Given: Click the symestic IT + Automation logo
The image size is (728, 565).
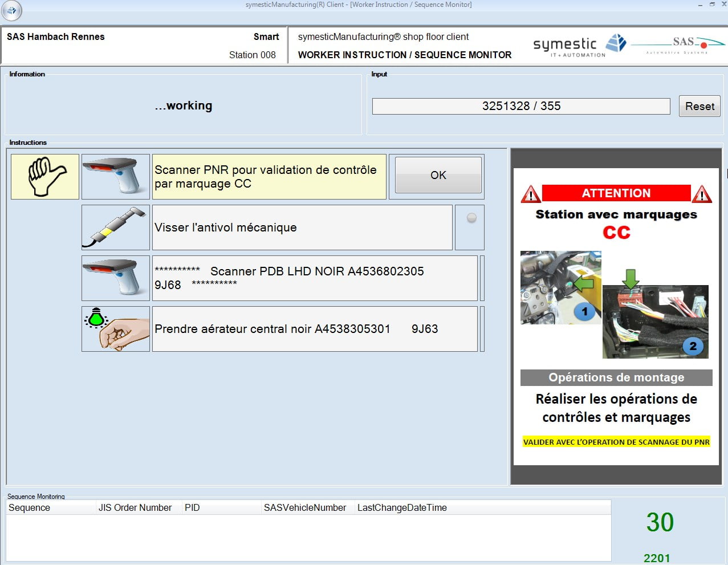Looking at the screenshot, I should tap(579, 46).
